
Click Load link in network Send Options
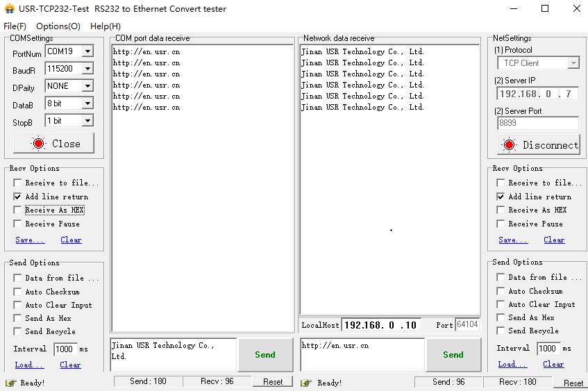point(512,364)
